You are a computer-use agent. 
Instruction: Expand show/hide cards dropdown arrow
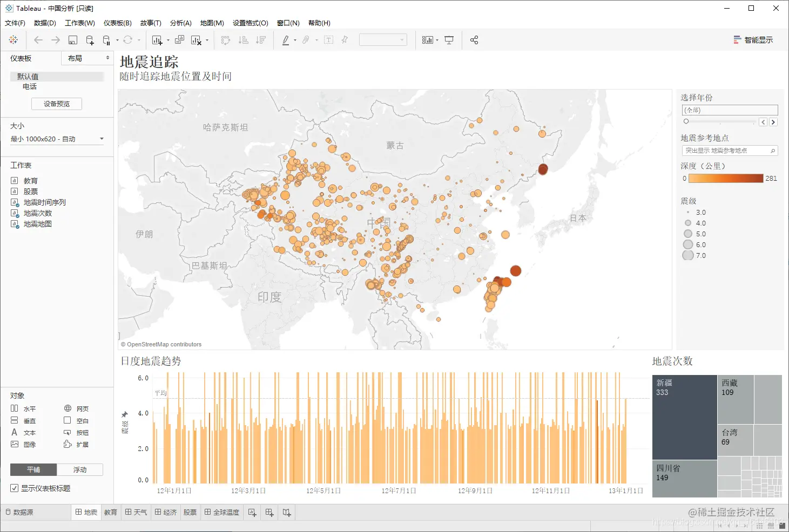point(437,40)
